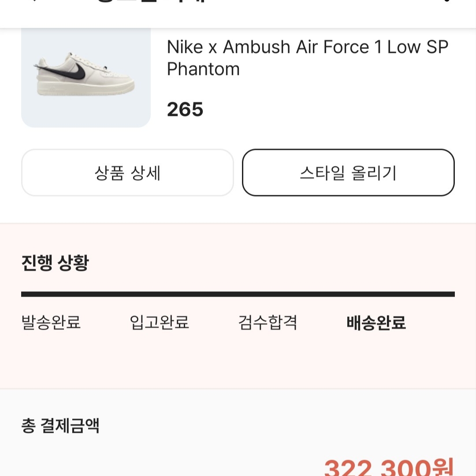Click the partially visible page title
Image resolution: width=476 pixels, height=476 pixels.
point(152,1)
